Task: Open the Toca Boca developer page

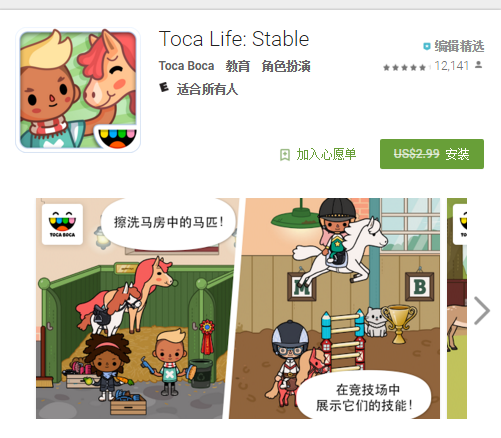Action: (186, 66)
